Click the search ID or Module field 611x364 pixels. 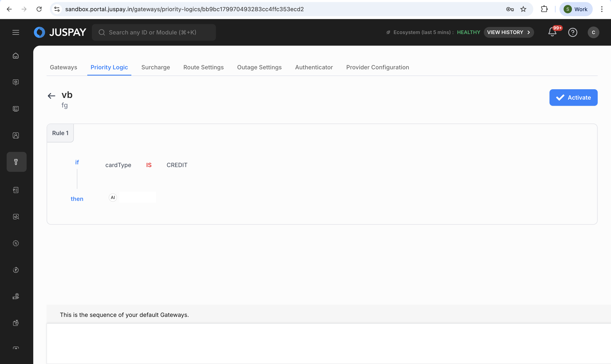pos(154,32)
